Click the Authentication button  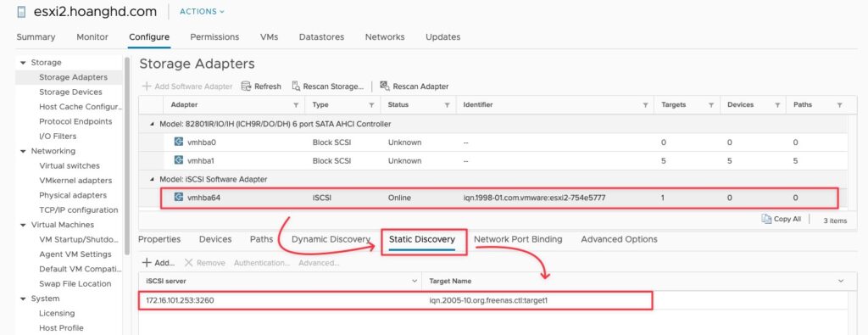pos(262,262)
